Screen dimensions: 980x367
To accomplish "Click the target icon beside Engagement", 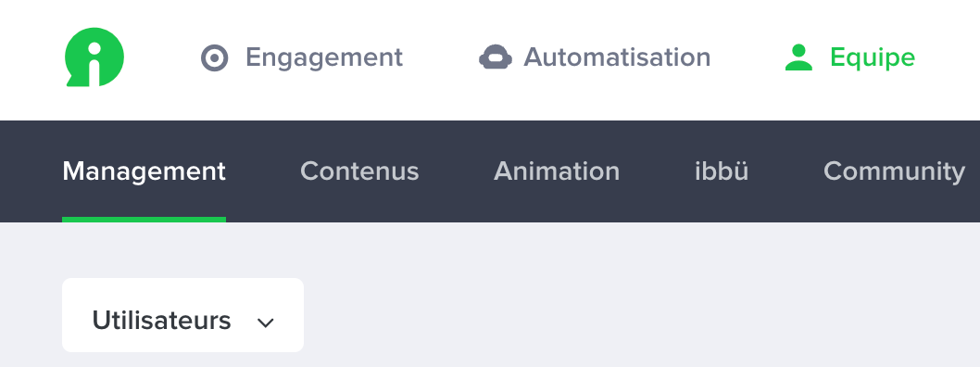I will 214,58.
